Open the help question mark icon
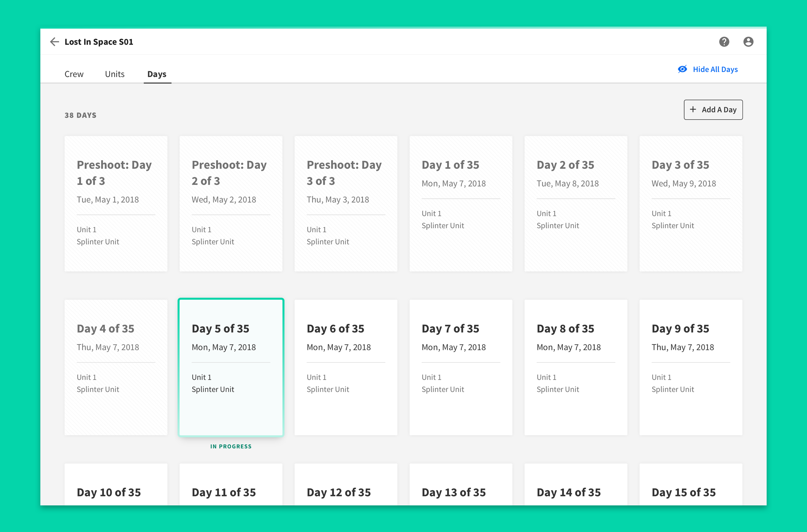 pos(724,42)
